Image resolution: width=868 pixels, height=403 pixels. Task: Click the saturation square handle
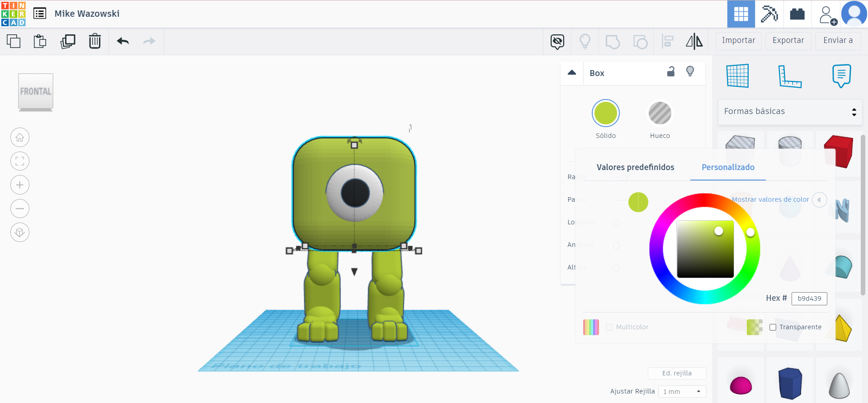(718, 231)
